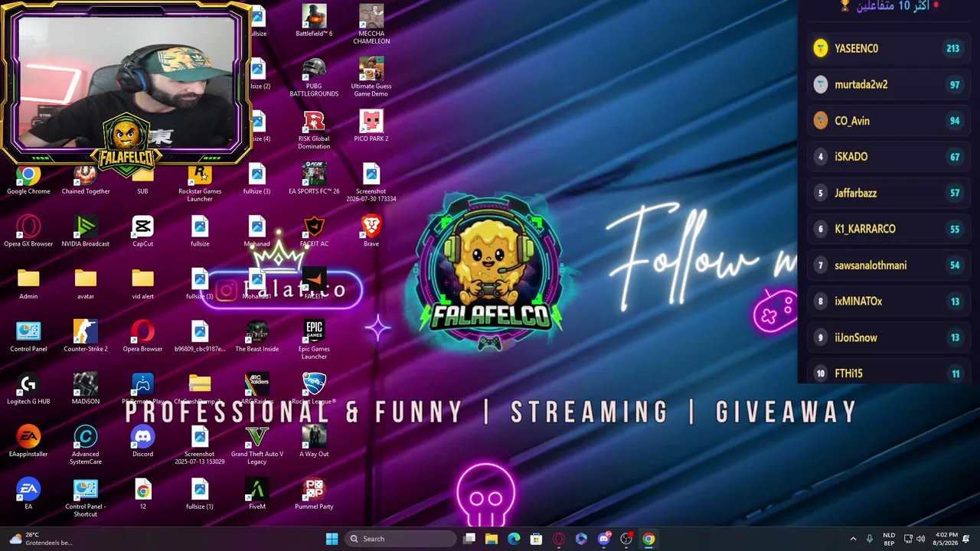Launch MECCHA CHAMELEON from the desktop
The image size is (980, 551).
pos(371,24)
